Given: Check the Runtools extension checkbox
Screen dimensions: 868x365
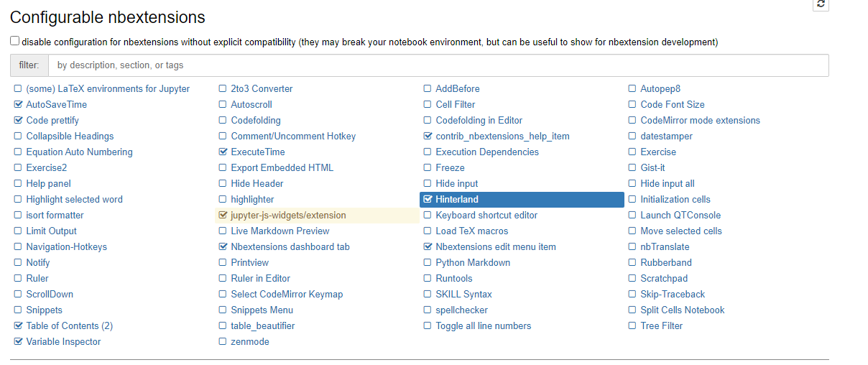Looking at the screenshot, I should (x=428, y=278).
